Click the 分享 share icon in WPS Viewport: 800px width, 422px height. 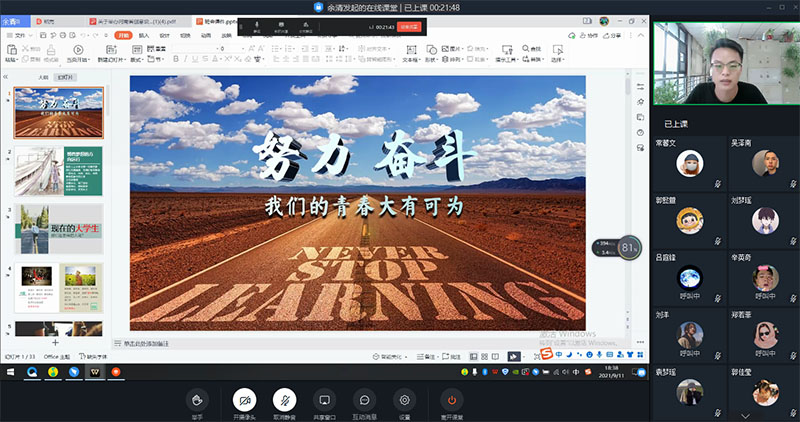611,35
